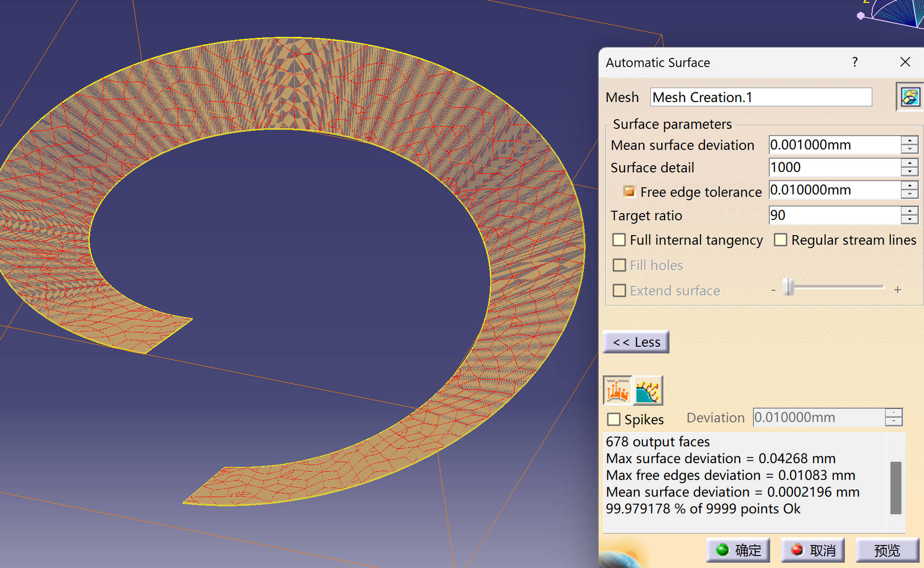
Task: Increase Spikes Deviation with up arrow
Action: coord(894,413)
